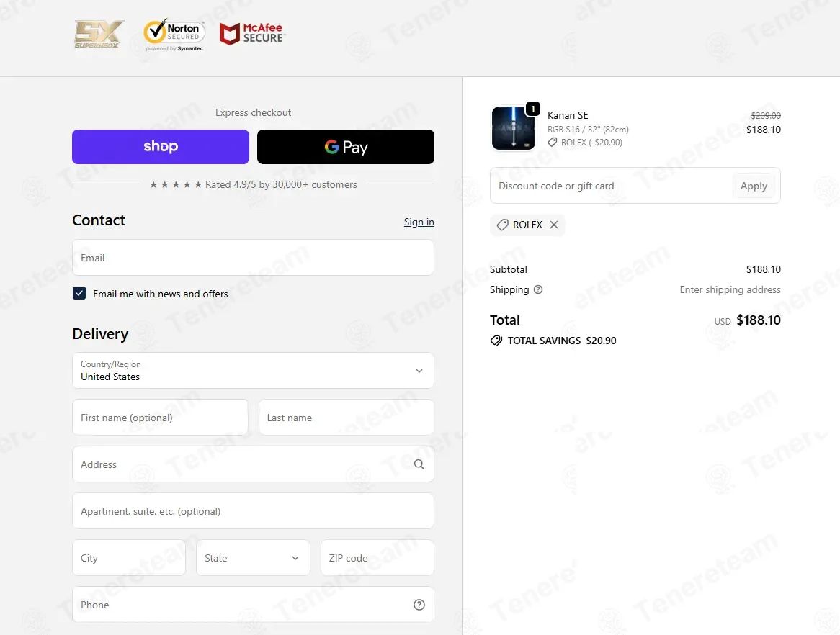The image size is (840, 635).
Task: Open the State dropdown
Action: pyautogui.click(x=253, y=558)
